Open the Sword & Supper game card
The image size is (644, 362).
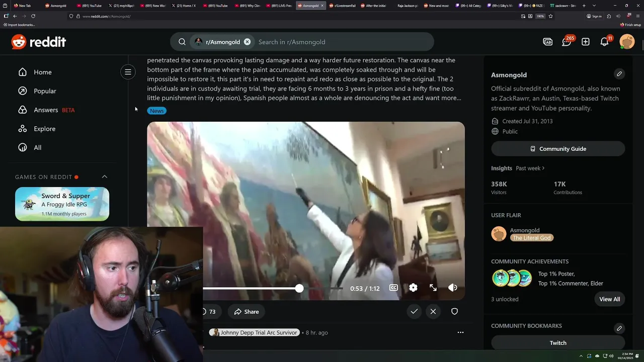point(62,204)
